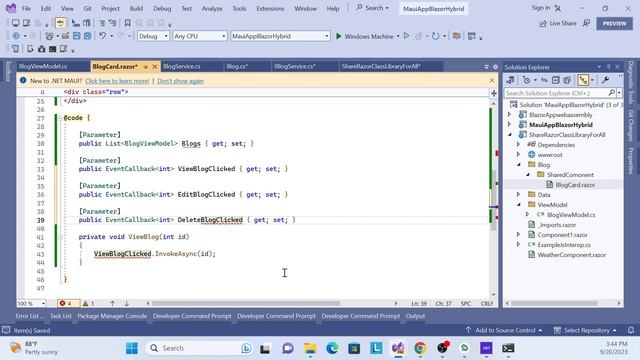This screenshot has height=360, width=640.
Task: Select _Imports.razor in Solution Explorer
Action: [557, 225]
